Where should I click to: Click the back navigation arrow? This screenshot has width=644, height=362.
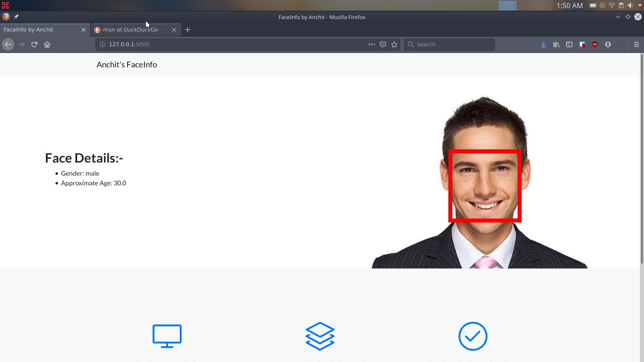click(x=8, y=44)
